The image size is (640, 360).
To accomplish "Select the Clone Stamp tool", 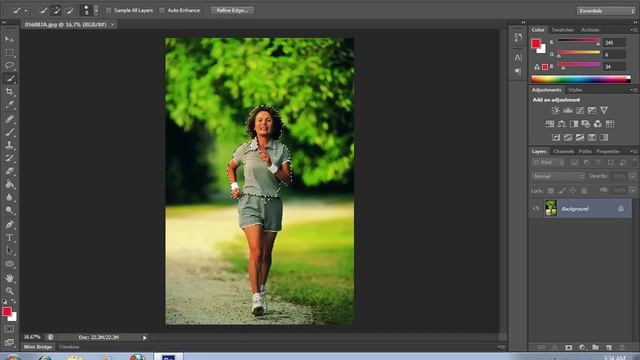I will pos(9,145).
